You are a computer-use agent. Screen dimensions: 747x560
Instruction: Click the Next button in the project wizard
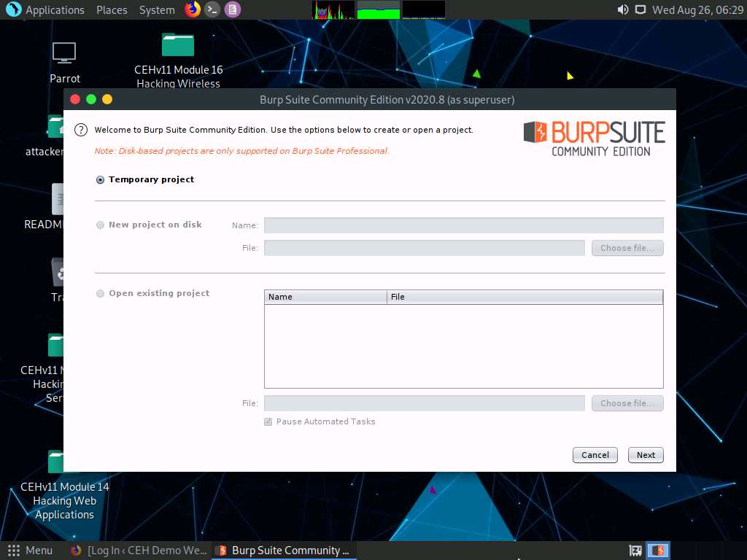[x=645, y=454]
